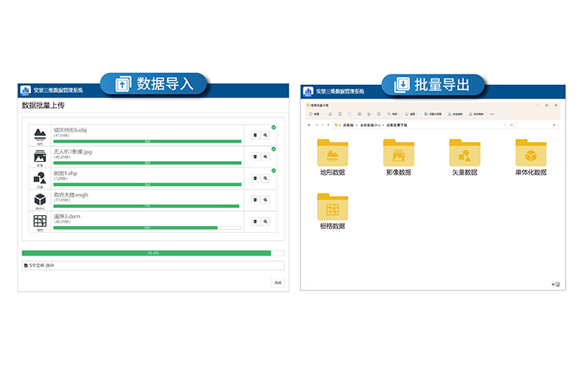Open the 单体化数据 folder
The width and height of the screenshot is (588, 373).
530,155
